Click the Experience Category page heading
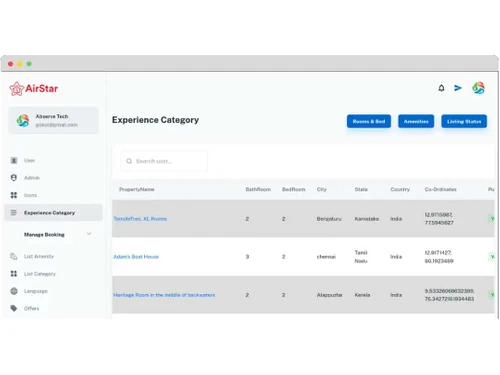Image resolution: width=500 pixels, height=375 pixels. pos(155,120)
